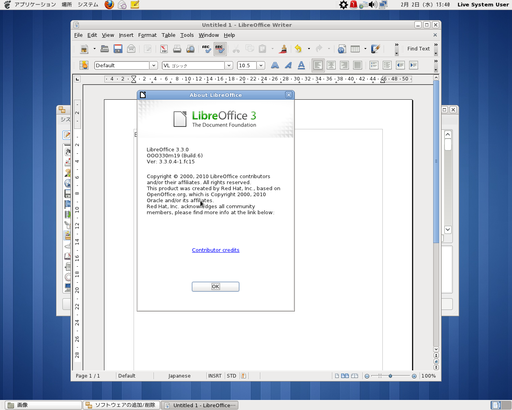The height and width of the screenshot is (410, 512).
Task: Open the Tools menu
Action: coord(187,35)
